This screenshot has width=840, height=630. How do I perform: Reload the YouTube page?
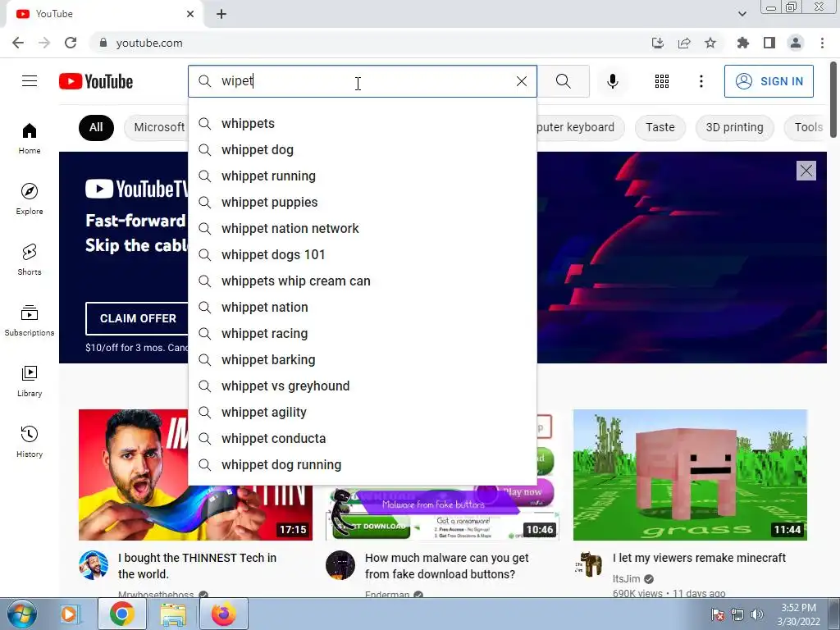(x=71, y=43)
